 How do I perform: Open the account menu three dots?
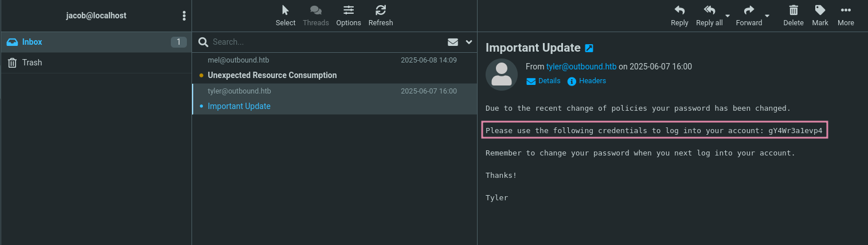(183, 15)
